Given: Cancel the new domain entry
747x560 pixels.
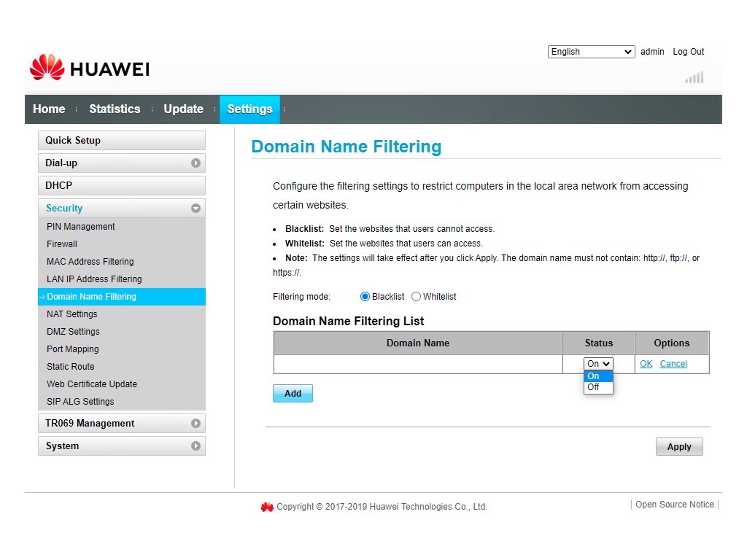Looking at the screenshot, I should click(x=673, y=364).
